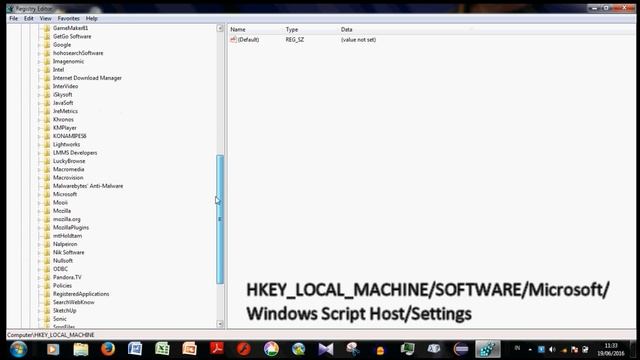The image size is (640, 360).
Task: Click tree scrollbar down arrow
Action: click(x=220, y=324)
